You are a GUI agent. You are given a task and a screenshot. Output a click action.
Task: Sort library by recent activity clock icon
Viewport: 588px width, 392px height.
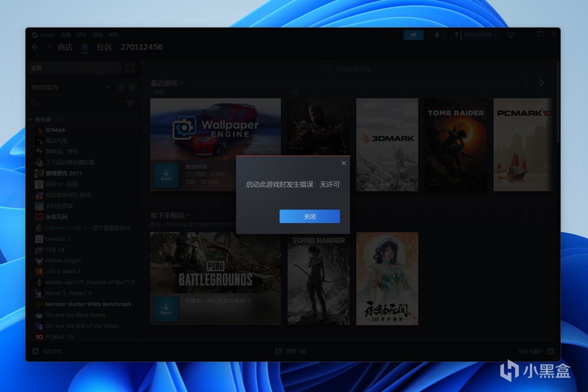(x=121, y=87)
